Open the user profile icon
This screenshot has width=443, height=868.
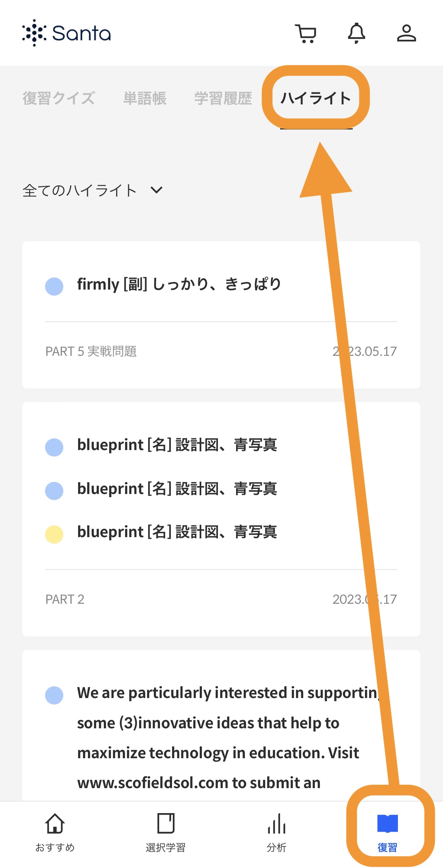click(406, 33)
